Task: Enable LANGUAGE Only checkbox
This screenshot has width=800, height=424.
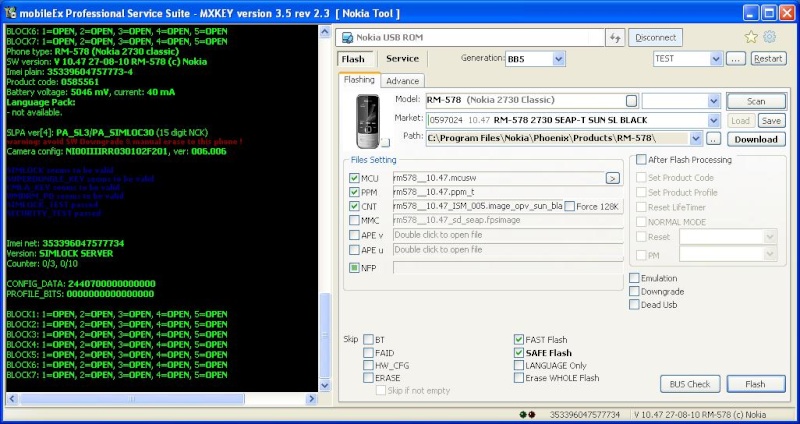Action: [x=519, y=365]
